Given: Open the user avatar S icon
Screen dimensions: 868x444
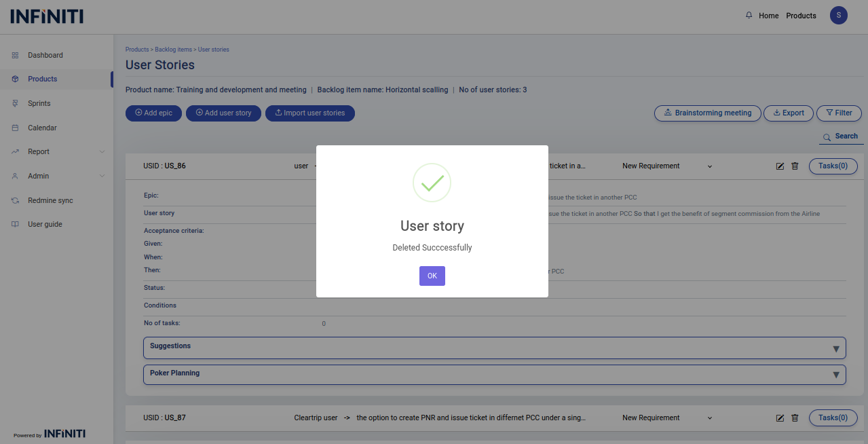Looking at the screenshot, I should [838, 16].
